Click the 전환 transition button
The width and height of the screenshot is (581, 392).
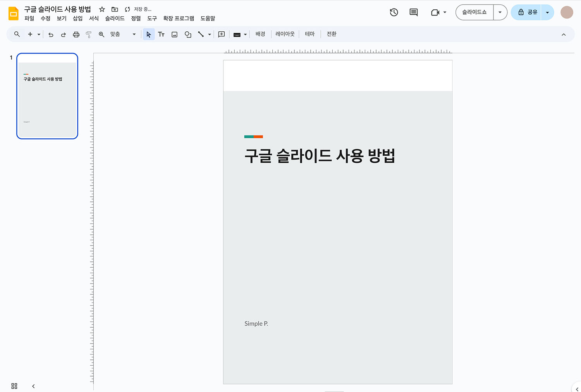332,34
